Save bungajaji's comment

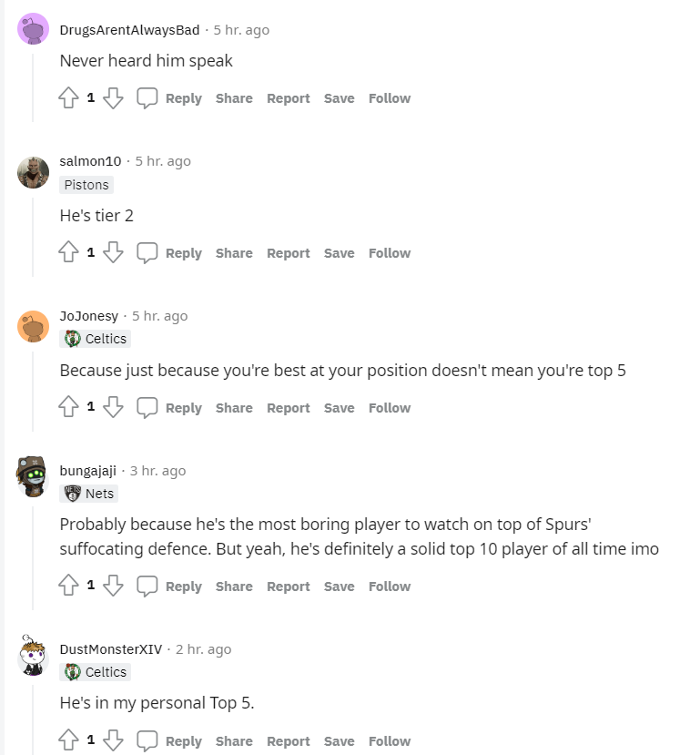(339, 586)
